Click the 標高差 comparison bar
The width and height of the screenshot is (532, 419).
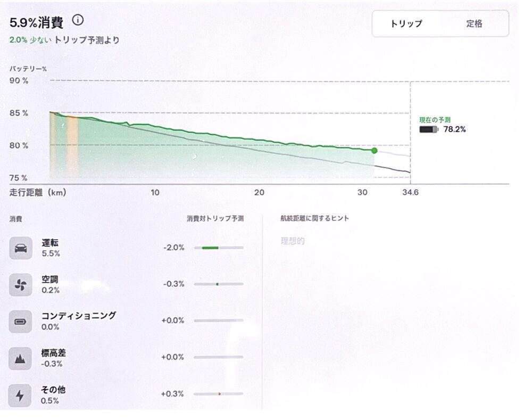coord(220,357)
